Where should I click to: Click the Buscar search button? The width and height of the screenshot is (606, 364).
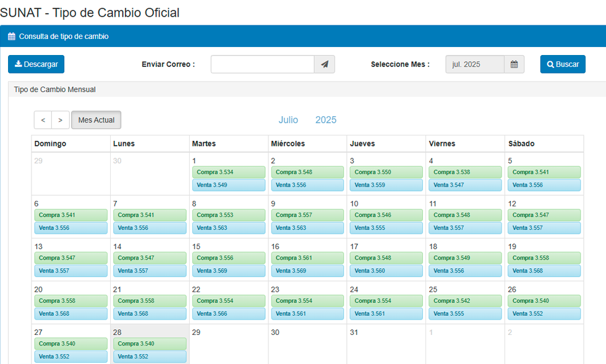[x=563, y=64]
